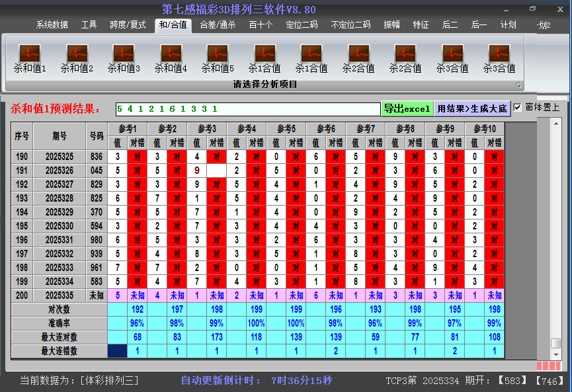The width and height of the screenshot is (572, 392).
Task: Click 用结果>生成大底 button
Action: point(472,108)
